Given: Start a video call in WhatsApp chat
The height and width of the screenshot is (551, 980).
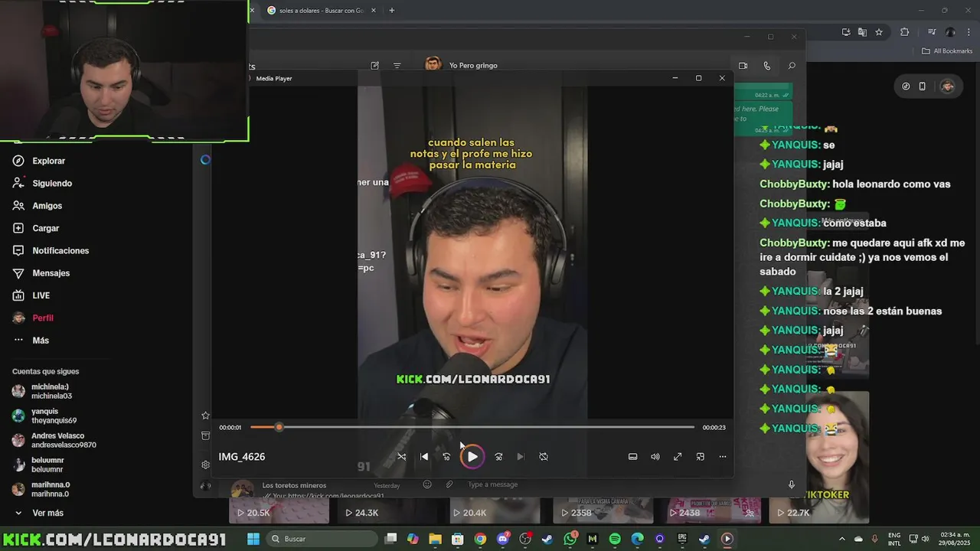Looking at the screenshot, I should (x=743, y=66).
